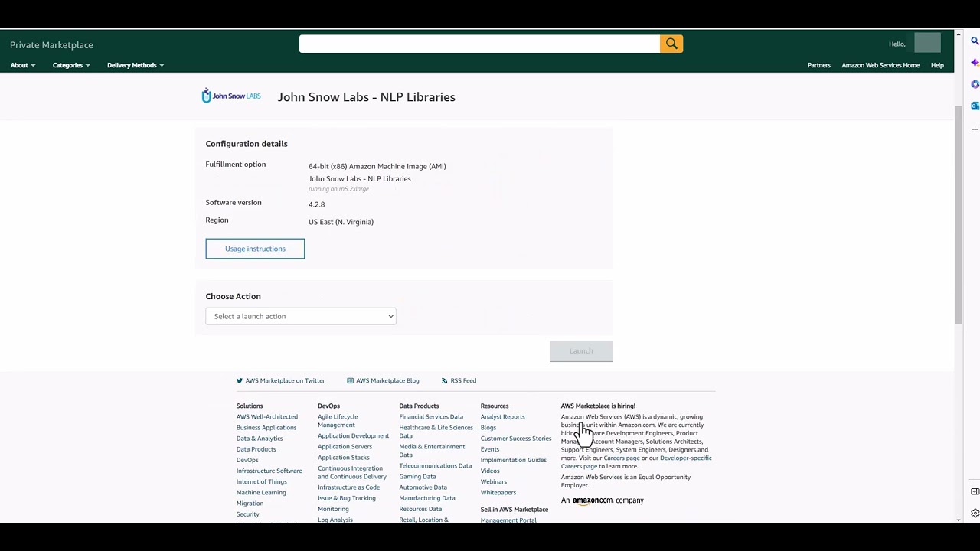Open Healthcare & Life Sciences Data link

(436, 432)
